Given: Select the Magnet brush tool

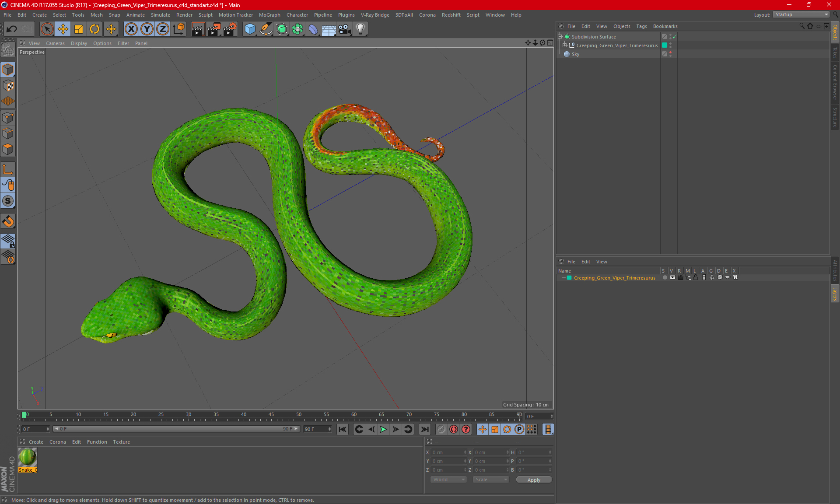Looking at the screenshot, I should click(x=8, y=221).
